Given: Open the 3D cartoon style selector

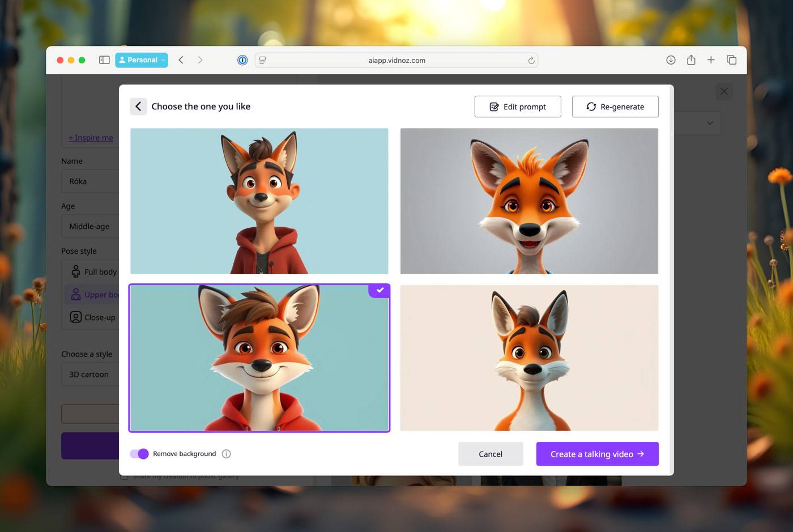Looking at the screenshot, I should point(91,374).
